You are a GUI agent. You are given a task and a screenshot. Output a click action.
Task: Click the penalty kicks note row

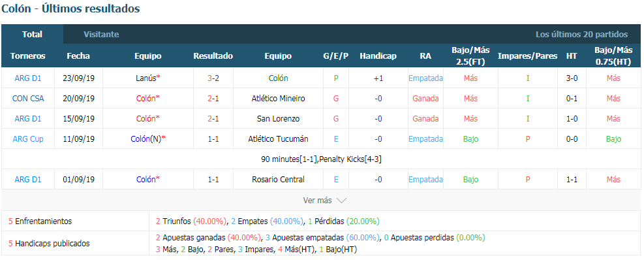[x=321, y=159]
